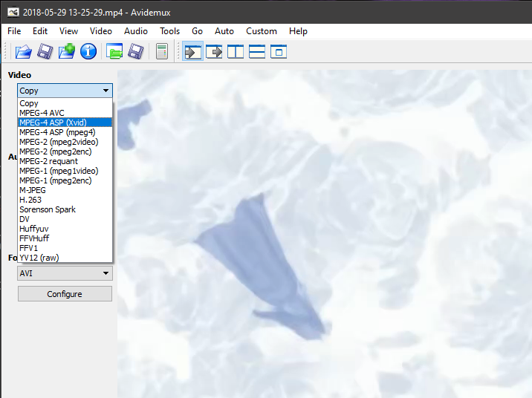532x398 pixels.
Task: Choose Huffyuv codec option
Action: (x=65, y=229)
